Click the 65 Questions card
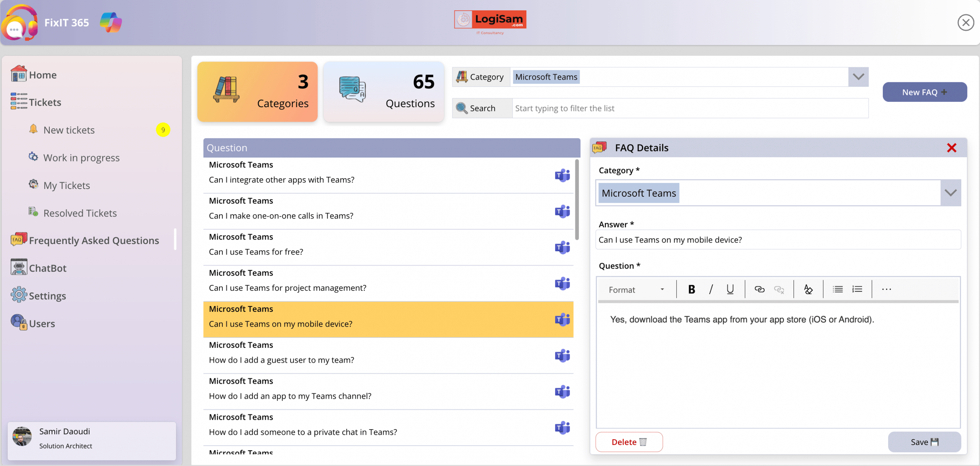 (384, 92)
